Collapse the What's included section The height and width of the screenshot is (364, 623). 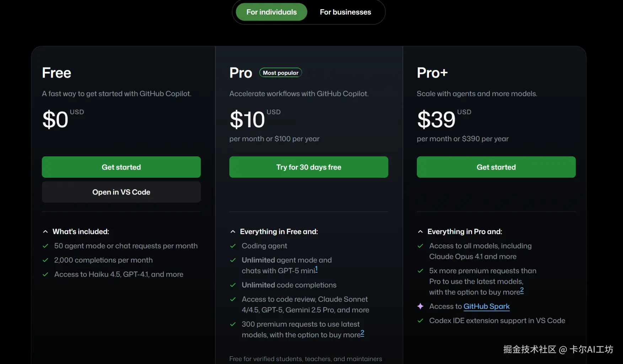(x=45, y=232)
